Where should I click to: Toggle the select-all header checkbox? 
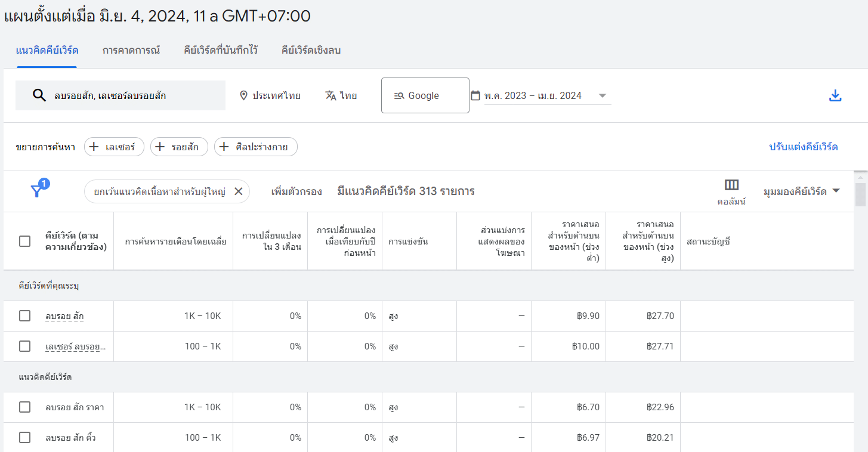[x=24, y=241]
